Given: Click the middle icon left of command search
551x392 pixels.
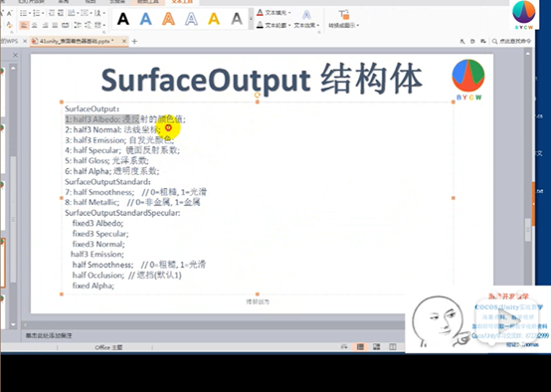Looking at the screenshot, I should 472,41.
